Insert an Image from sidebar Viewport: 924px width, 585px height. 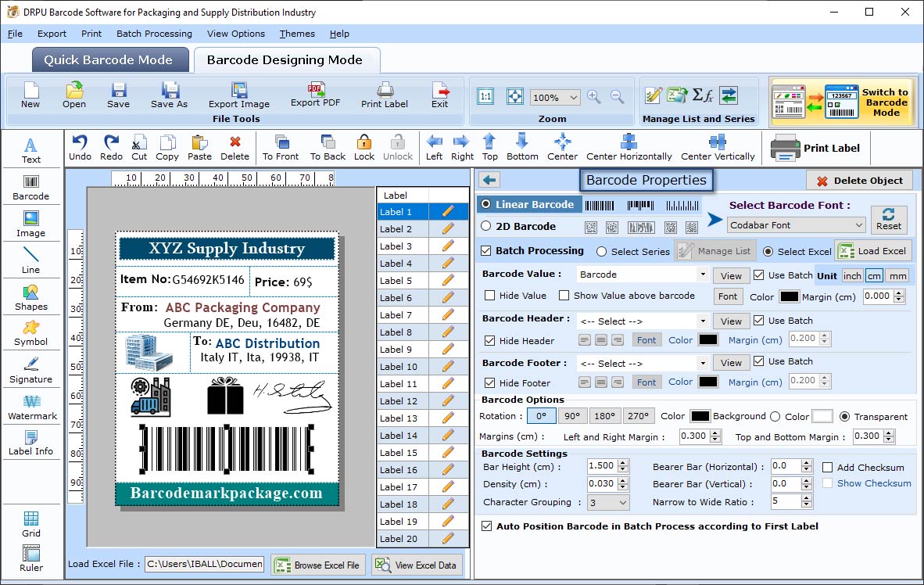tap(30, 224)
